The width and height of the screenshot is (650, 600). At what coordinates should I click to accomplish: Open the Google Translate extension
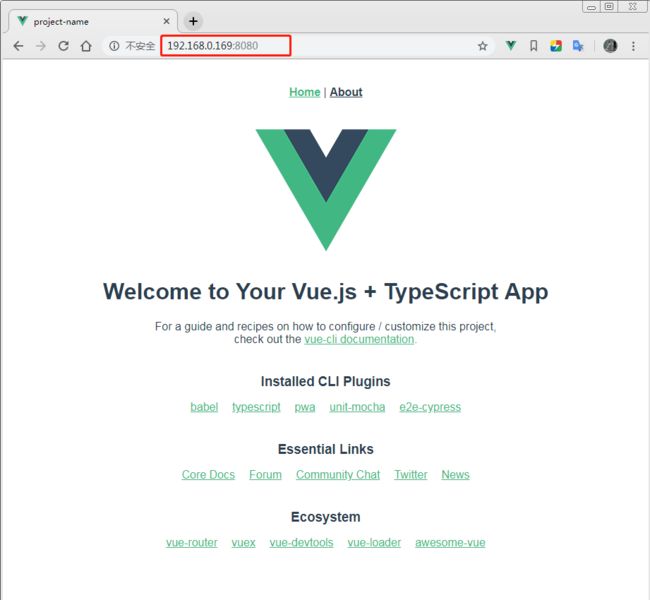(x=578, y=46)
